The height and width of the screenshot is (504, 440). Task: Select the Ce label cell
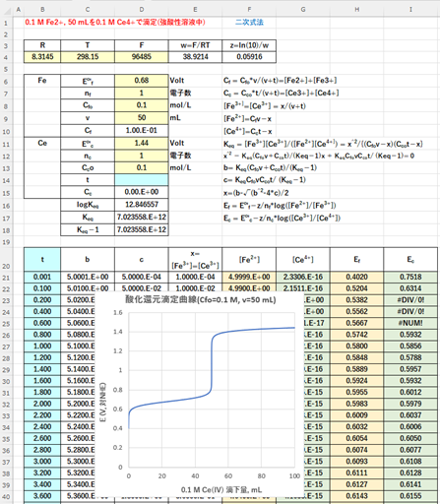[42, 143]
